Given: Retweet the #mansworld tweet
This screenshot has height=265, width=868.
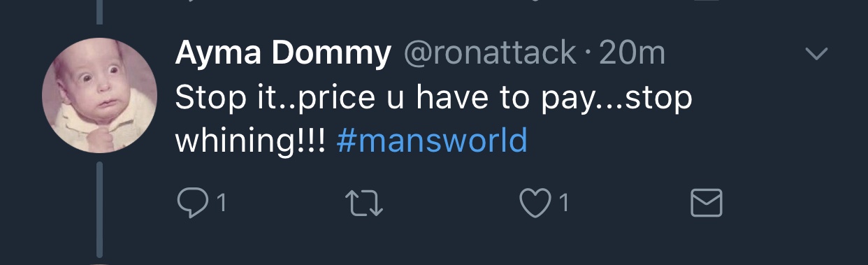Looking at the screenshot, I should tap(366, 203).
